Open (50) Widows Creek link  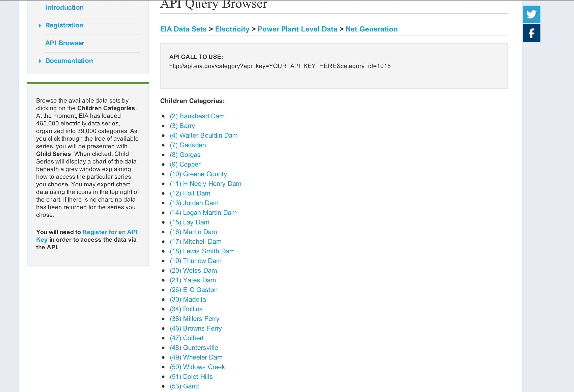pos(197,367)
